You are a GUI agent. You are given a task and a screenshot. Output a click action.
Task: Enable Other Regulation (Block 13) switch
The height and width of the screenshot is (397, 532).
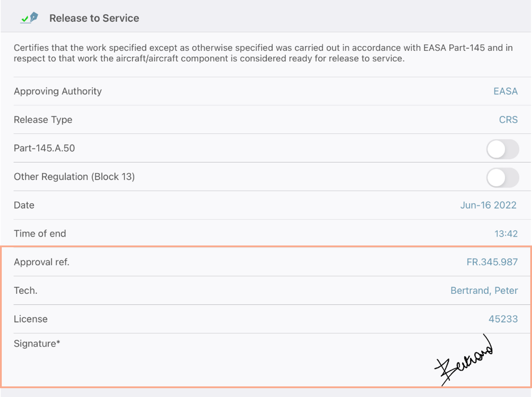click(x=503, y=178)
